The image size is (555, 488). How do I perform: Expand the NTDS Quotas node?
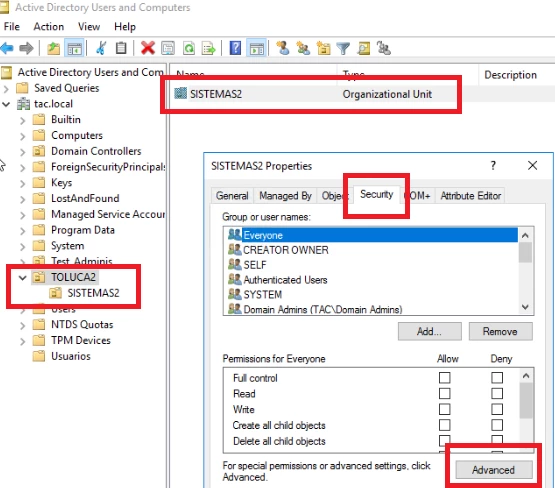23,326
